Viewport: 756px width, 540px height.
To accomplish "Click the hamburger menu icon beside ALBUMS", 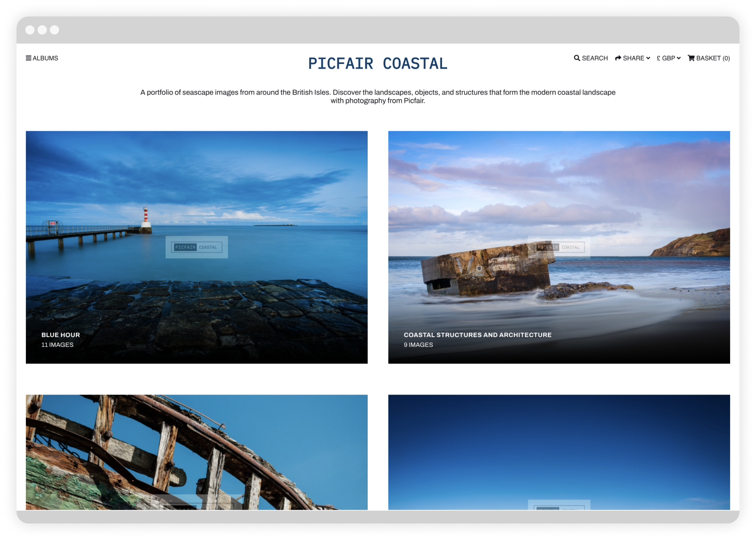I will pyautogui.click(x=28, y=58).
